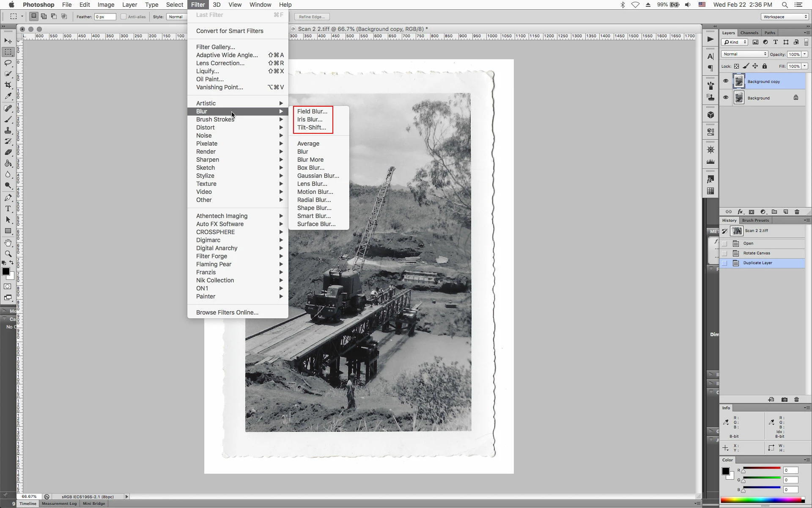This screenshot has width=812, height=508.
Task: Click create new snapshot camera icon
Action: (785, 400)
